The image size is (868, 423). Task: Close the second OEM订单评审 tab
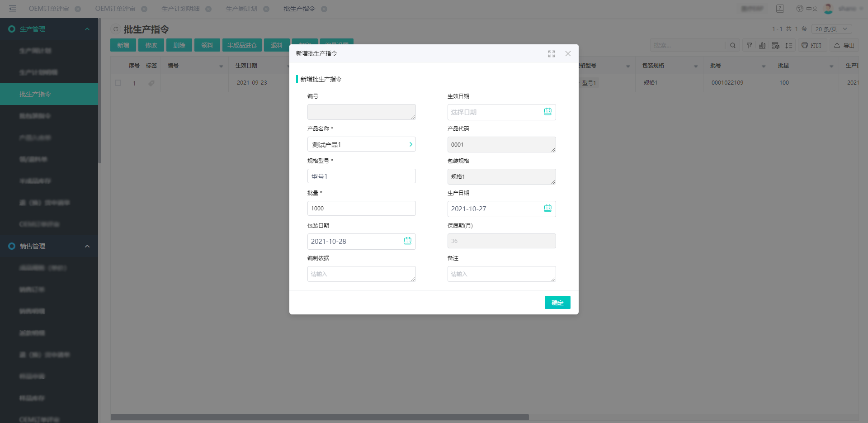(x=144, y=9)
